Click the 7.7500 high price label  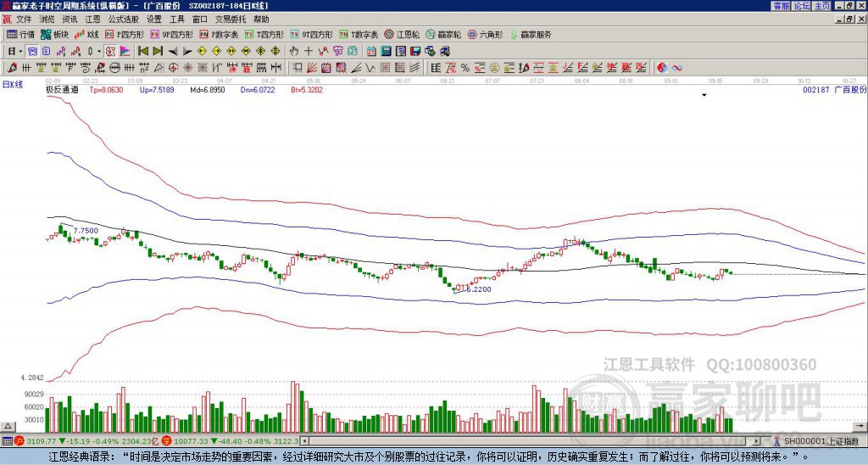coord(86,231)
